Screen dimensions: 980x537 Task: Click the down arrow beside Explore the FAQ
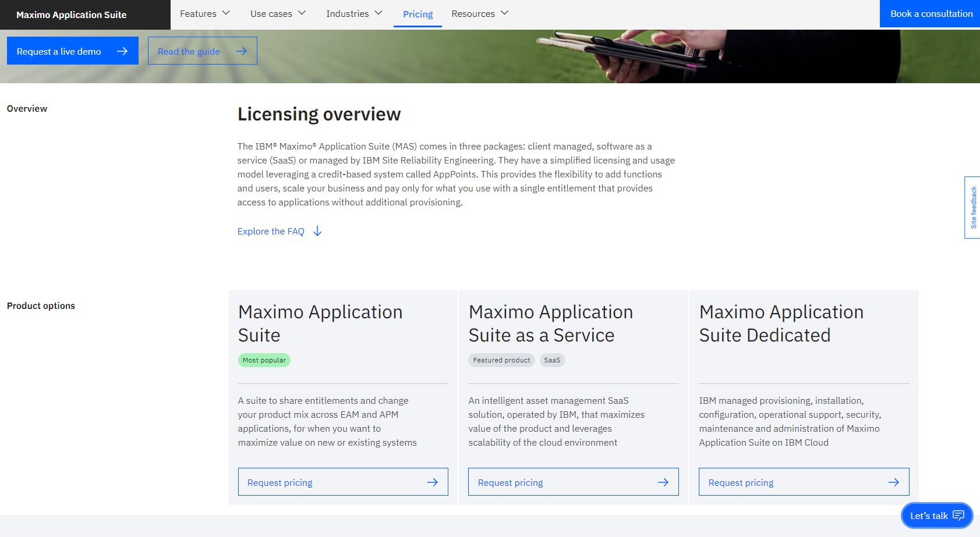click(317, 231)
